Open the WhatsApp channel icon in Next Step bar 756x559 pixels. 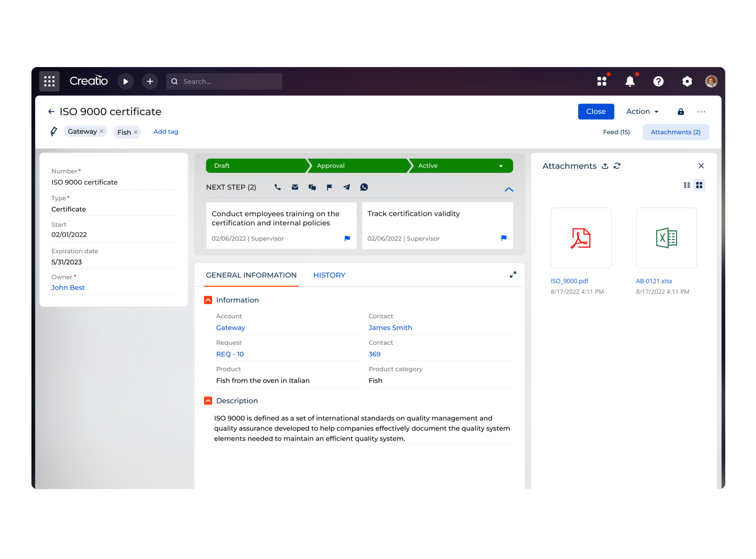pos(364,187)
